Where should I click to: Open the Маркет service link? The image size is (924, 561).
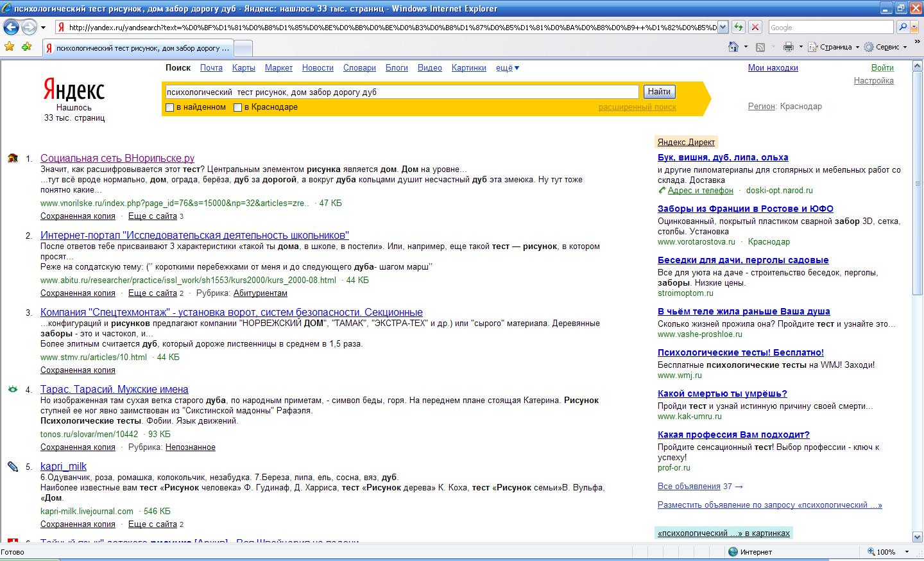(x=278, y=67)
